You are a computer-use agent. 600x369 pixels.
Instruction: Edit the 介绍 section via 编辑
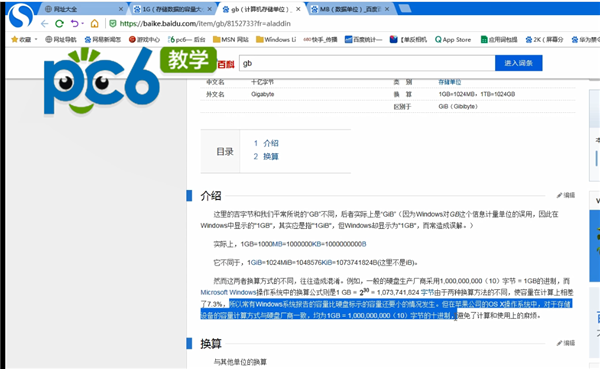pyautogui.click(x=566, y=195)
